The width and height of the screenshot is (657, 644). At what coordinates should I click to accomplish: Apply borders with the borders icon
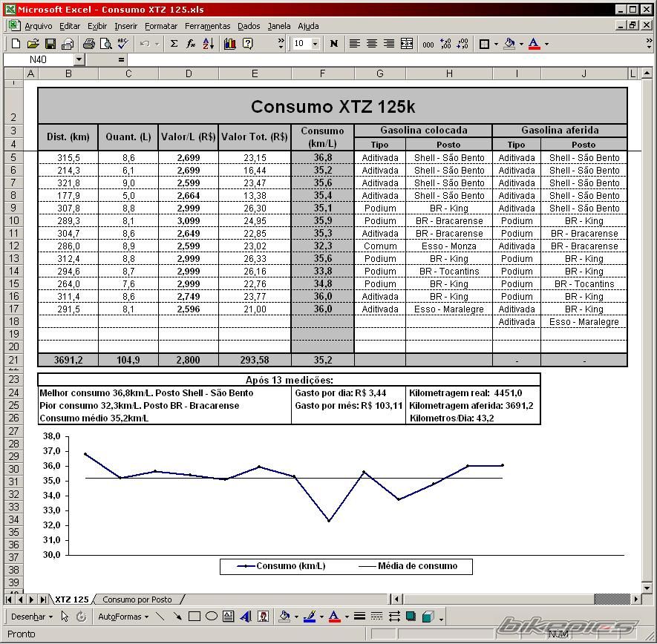[x=484, y=44]
